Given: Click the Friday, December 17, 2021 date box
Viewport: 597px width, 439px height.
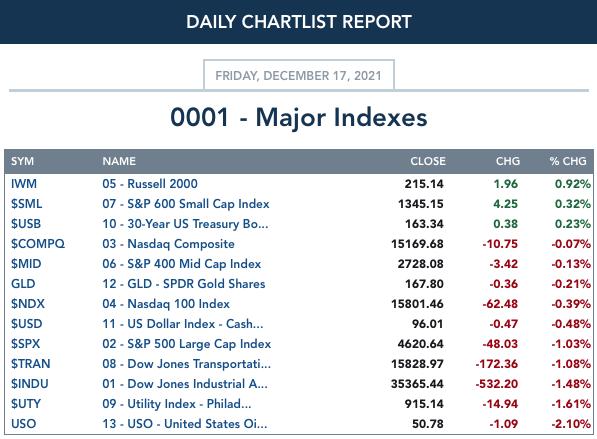Looking at the screenshot, I should click(x=298, y=75).
